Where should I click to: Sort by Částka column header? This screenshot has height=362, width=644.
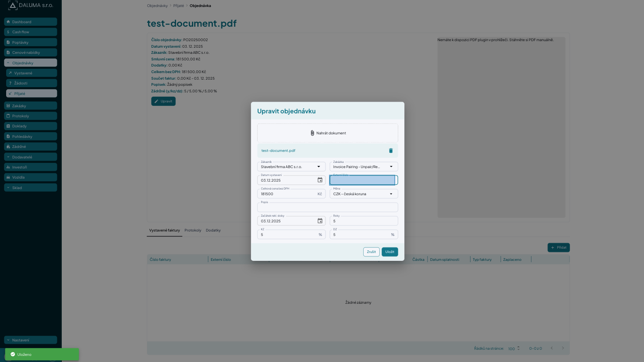[418, 260]
